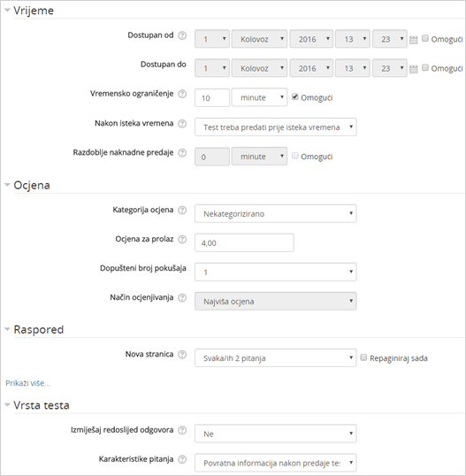Click the Prikaži više... link
The image size is (466, 476).
click(x=27, y=383)
